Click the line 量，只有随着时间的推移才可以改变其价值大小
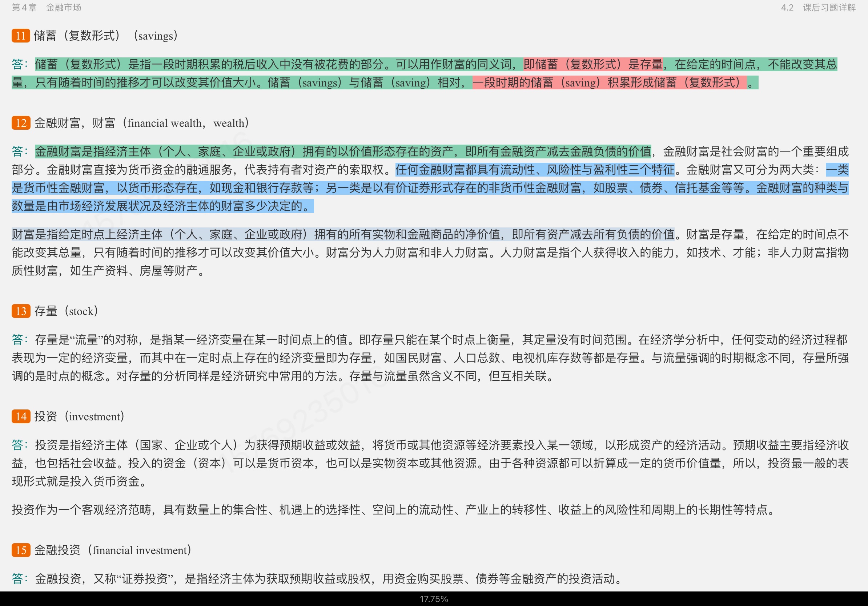 coord(134,82)
